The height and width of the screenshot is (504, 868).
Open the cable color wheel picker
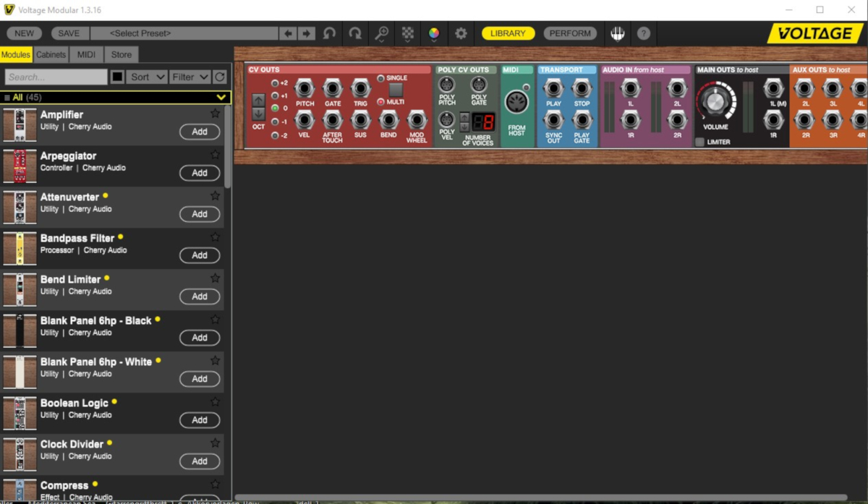(x=434, y=33)
